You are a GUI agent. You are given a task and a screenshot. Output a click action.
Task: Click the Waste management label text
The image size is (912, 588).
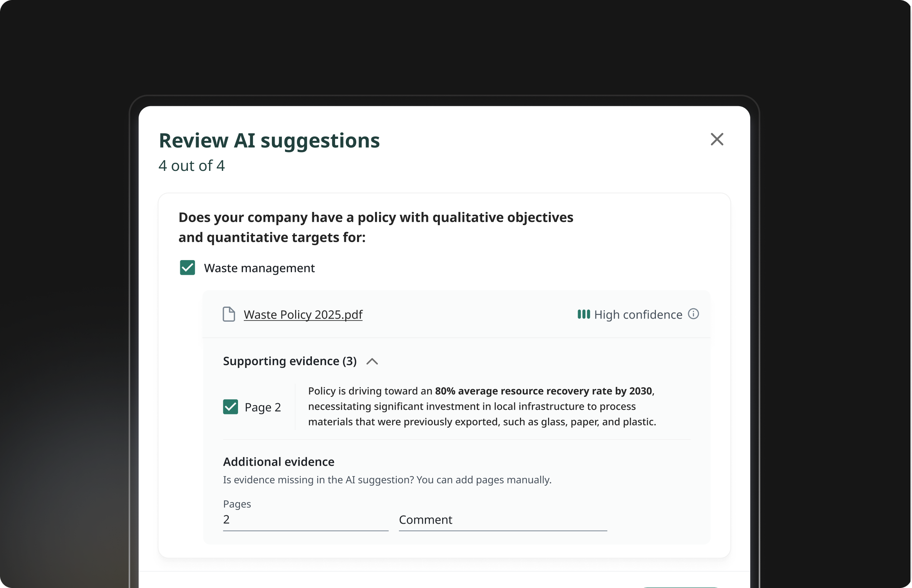tap(259, 268)
